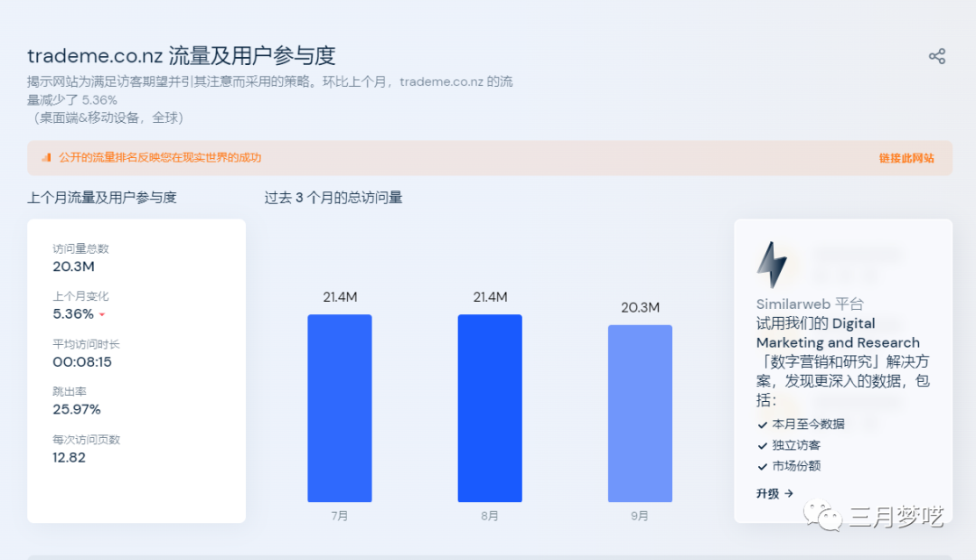Click the 市场份额 list item

point(796,466)
